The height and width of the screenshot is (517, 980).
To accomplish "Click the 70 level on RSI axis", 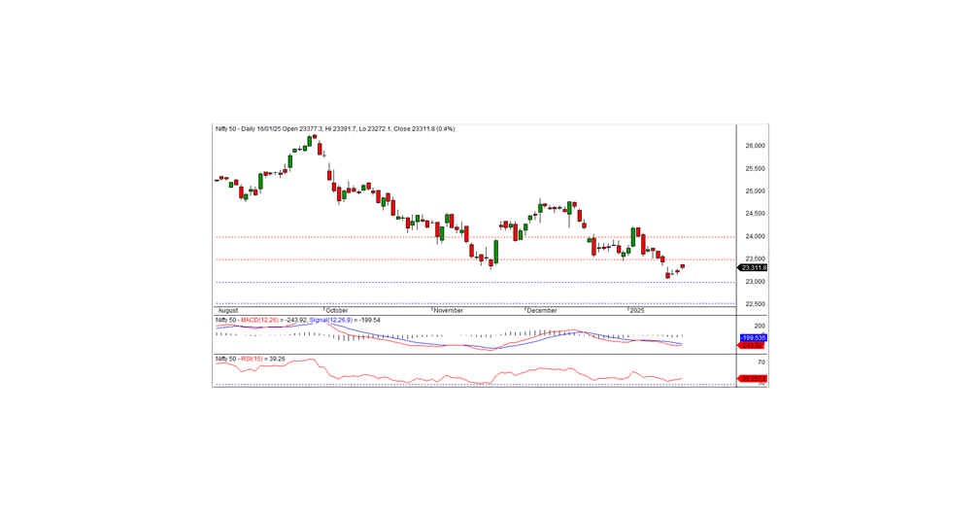I will pyautogui.click(x=762, y=362).
